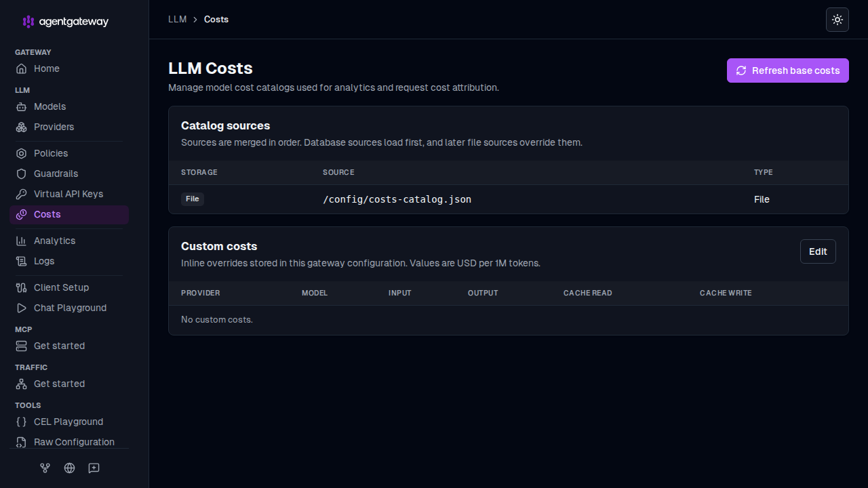Image resolution: width=868 pixels, height=488 pixels.
Task: Click the MCP Get started server icon
Action: [21, 346]
